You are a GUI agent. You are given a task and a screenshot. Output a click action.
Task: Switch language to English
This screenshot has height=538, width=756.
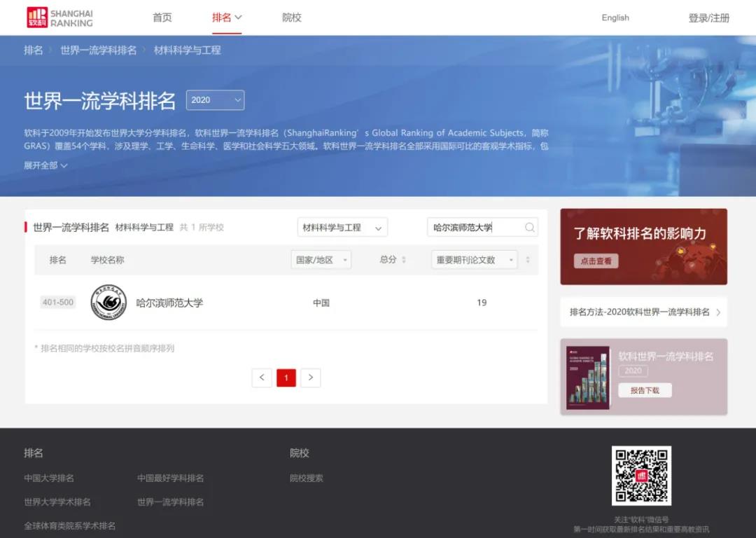pos(615,18)
